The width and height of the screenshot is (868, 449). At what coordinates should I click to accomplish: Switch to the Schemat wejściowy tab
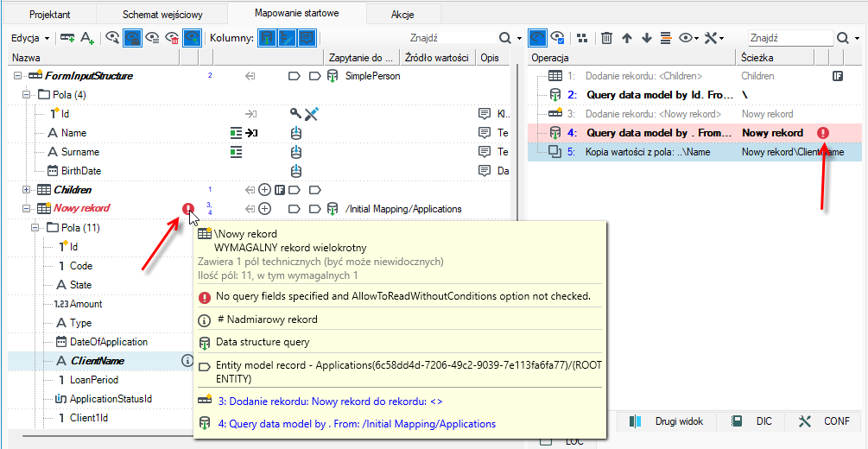pyautogui.click(x=162, y=15)
